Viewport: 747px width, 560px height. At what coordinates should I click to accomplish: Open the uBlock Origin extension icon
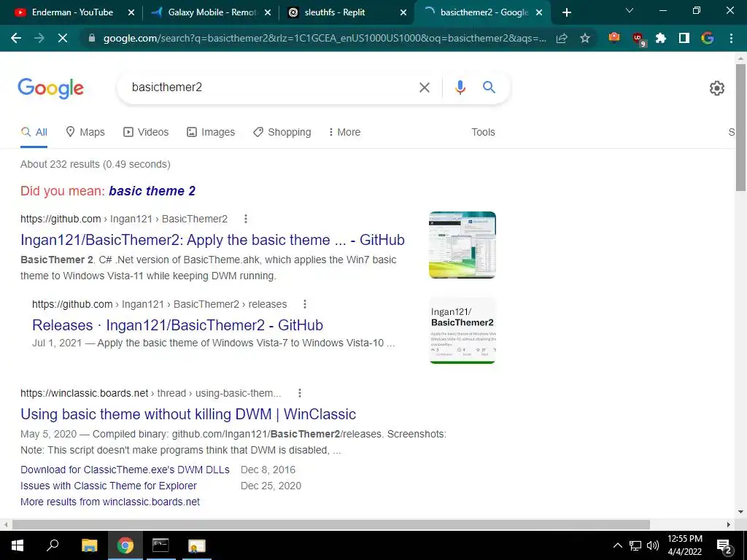pyautogui.click(x=638, y=39)
